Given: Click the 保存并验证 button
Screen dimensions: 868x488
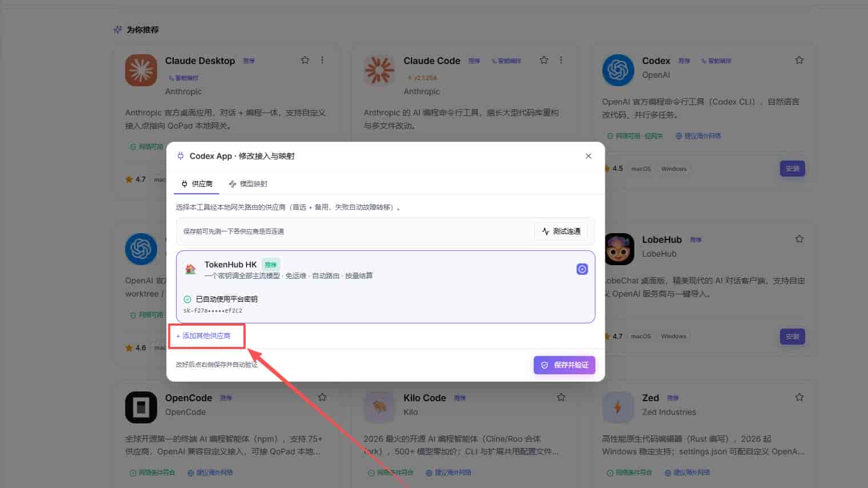Looking at the screenshot, I should pyautogui.click(x=565, y=365).
